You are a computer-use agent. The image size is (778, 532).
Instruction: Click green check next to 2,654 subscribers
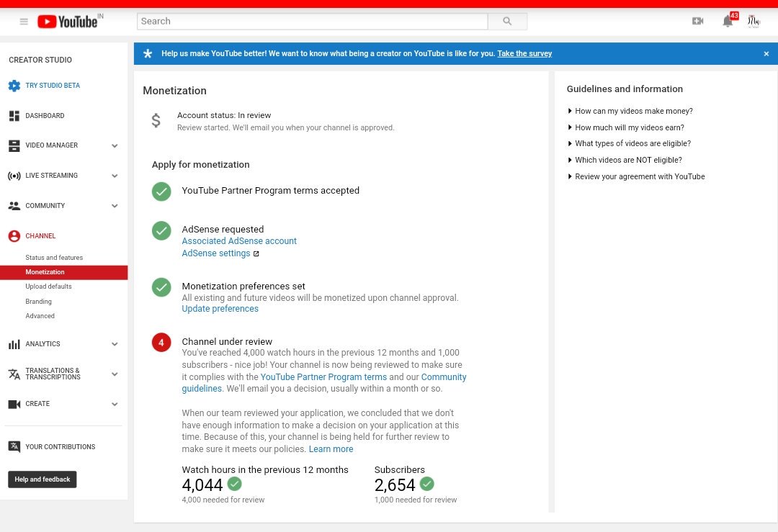pos(426,484)
